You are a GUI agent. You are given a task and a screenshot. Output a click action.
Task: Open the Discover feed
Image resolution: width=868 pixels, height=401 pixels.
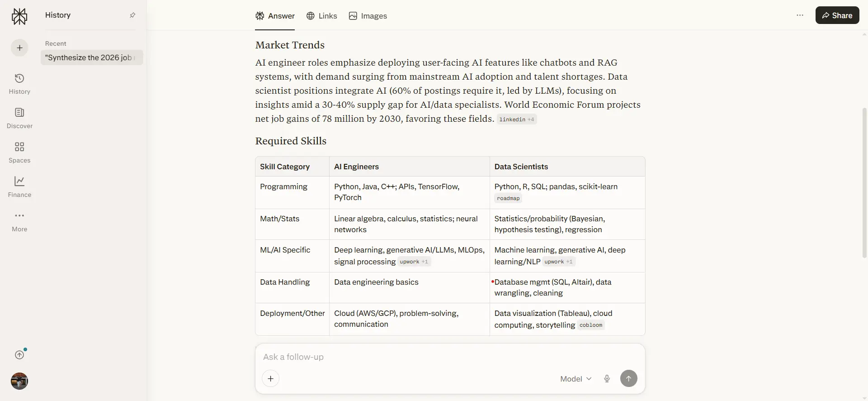pyautogui.click(x=19, y=118)
